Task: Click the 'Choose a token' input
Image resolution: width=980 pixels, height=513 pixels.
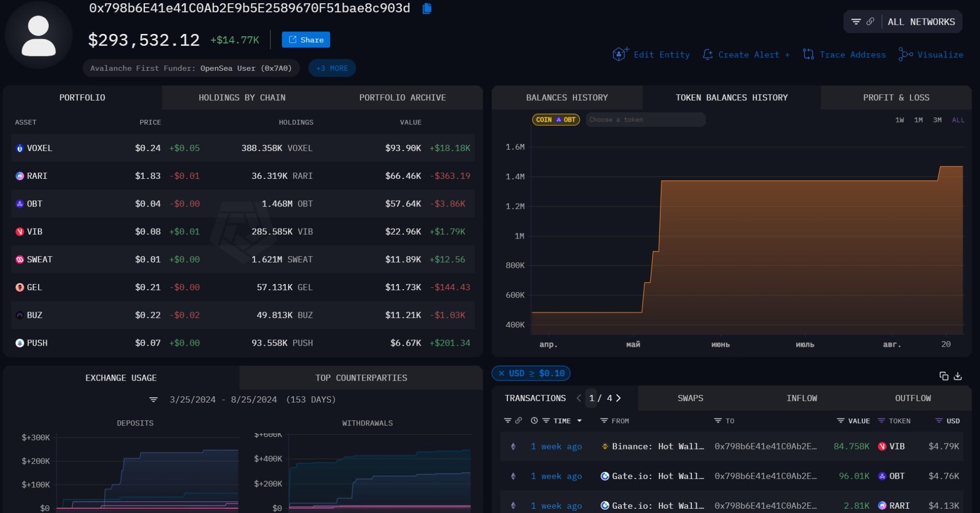Action: tap(646, 120)
